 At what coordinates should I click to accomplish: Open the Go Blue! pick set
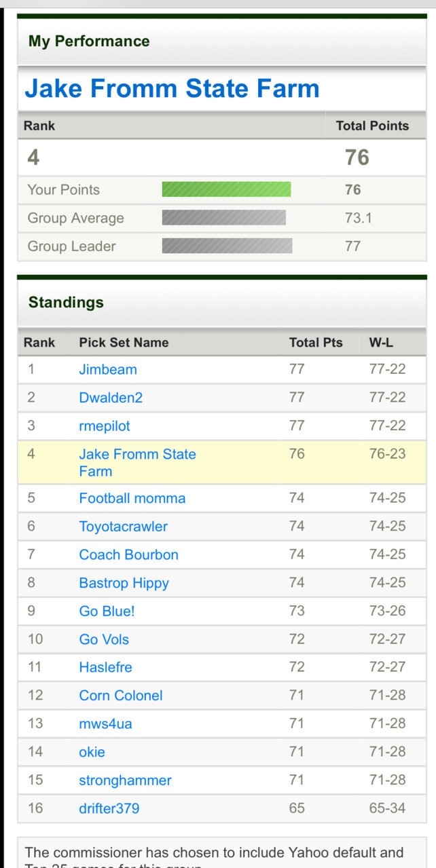click(107, 611)
